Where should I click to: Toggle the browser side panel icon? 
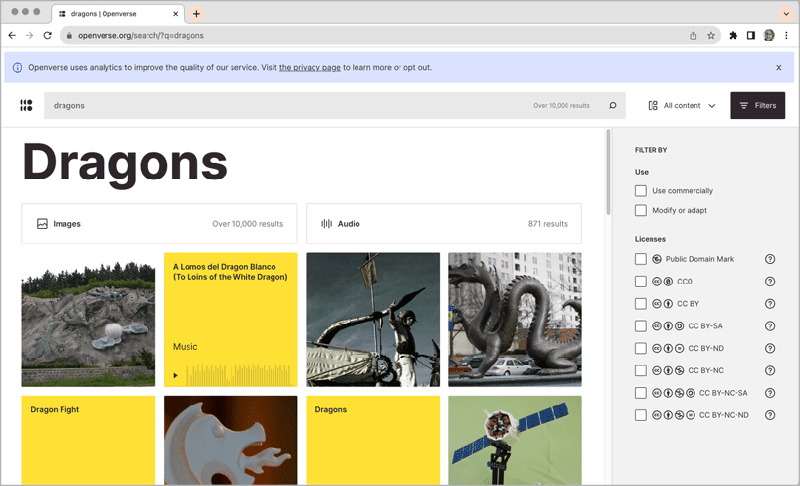751,35
